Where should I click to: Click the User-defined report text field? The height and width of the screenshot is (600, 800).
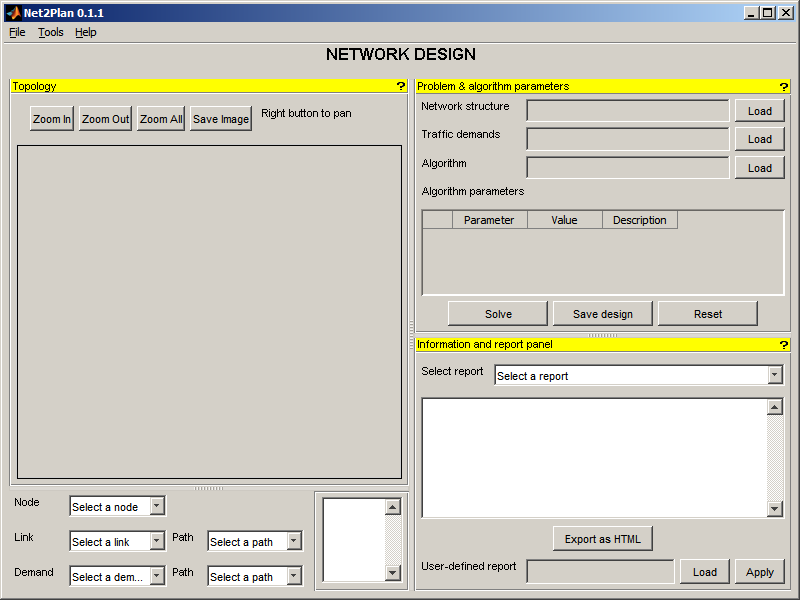pos(600,571)
